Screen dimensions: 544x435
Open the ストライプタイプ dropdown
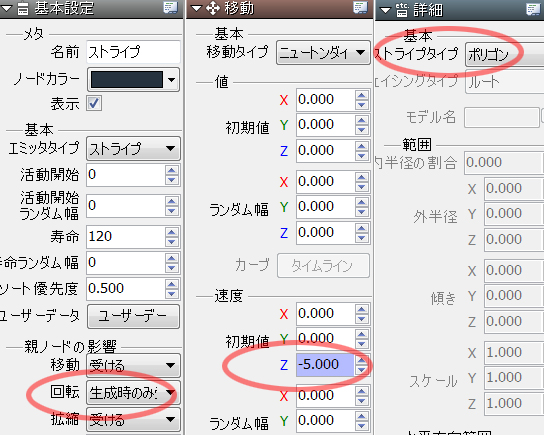pos(504,54)
